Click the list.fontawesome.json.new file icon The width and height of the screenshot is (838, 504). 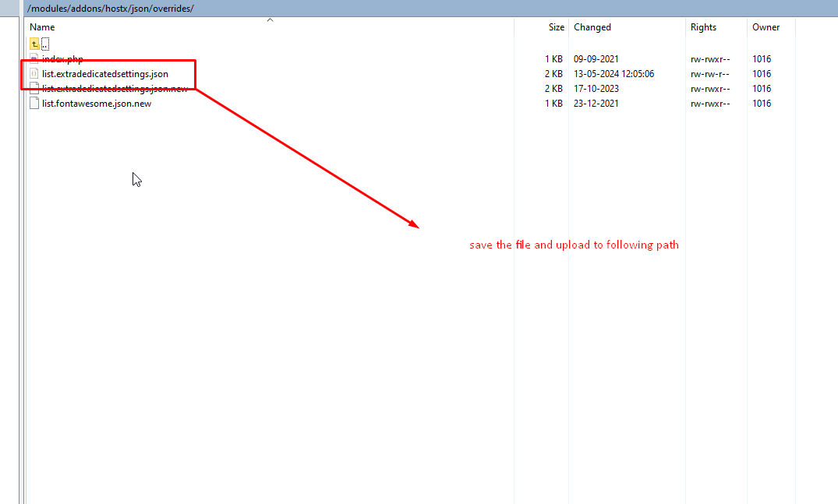(x=34, y=104)
